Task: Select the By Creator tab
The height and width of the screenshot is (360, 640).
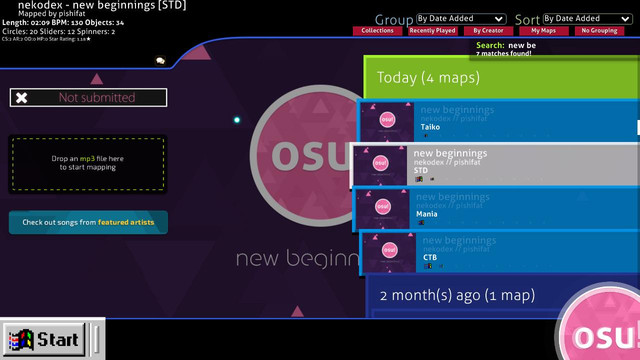Action: point(488,31)
